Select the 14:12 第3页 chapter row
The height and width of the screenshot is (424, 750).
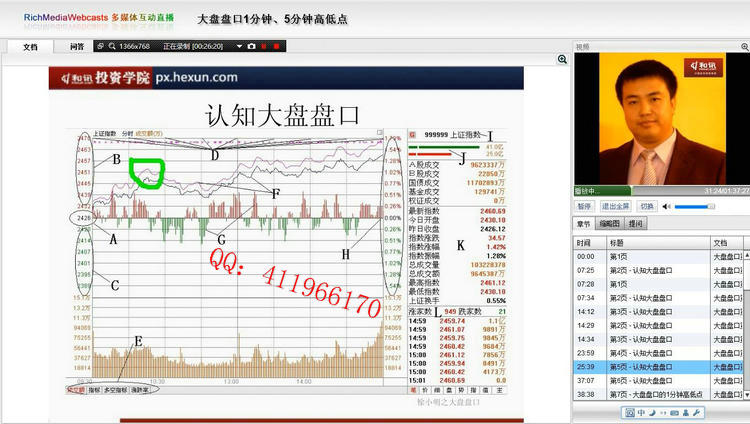tap(658, 312)
